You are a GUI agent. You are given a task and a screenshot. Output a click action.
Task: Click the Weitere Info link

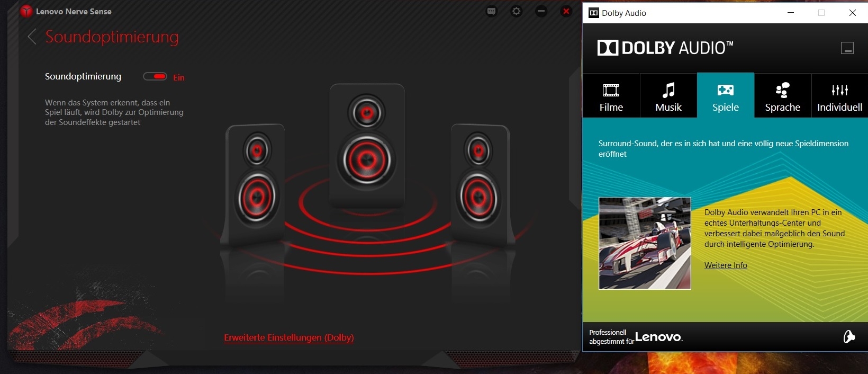pos(726,265)
